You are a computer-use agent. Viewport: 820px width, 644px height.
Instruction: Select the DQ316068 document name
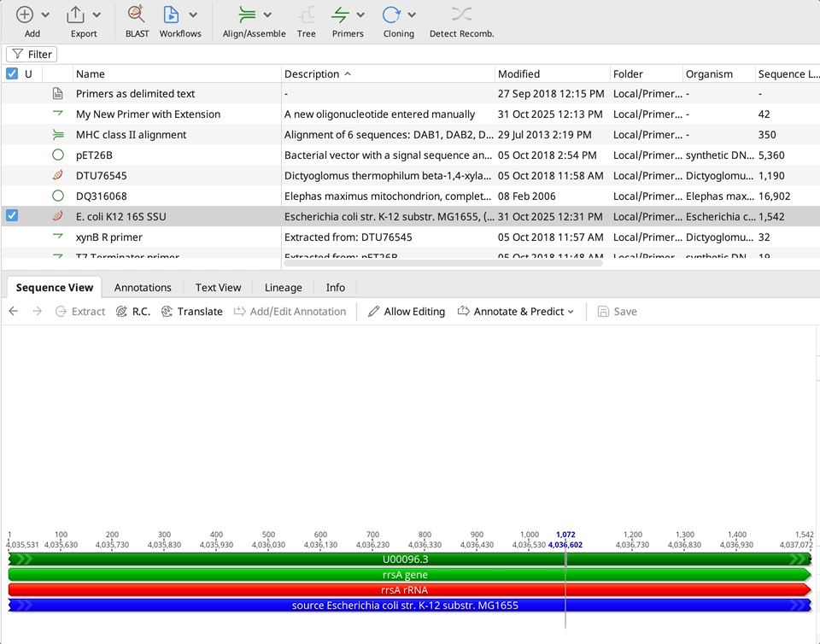[x=102, y=196]
